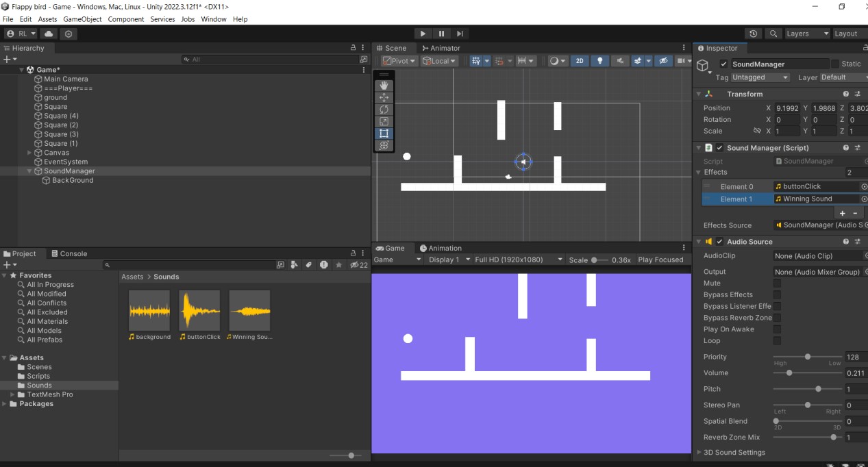The height and width of the screenshot is (467, 868).
Task: Click the Volume slider in Audio Source
Action: click(x=807, y=373)
